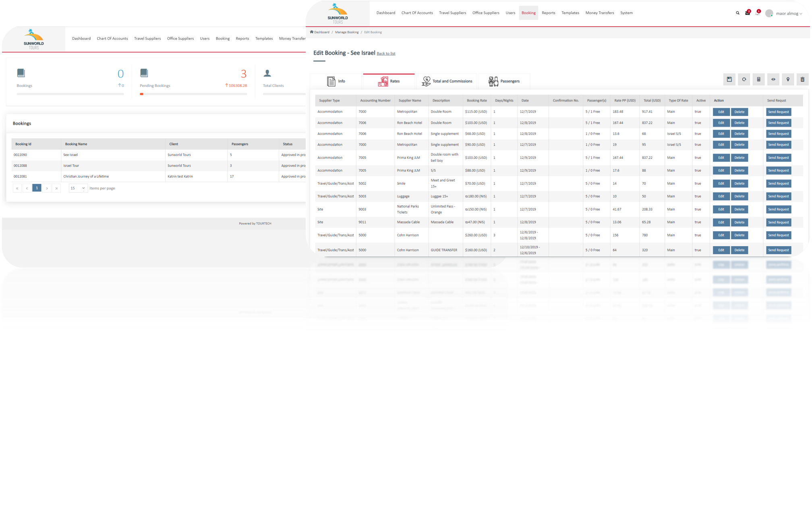812x517 pixels.
Task: Go to next bookings page arrow
Action: [x=47, y=188]
